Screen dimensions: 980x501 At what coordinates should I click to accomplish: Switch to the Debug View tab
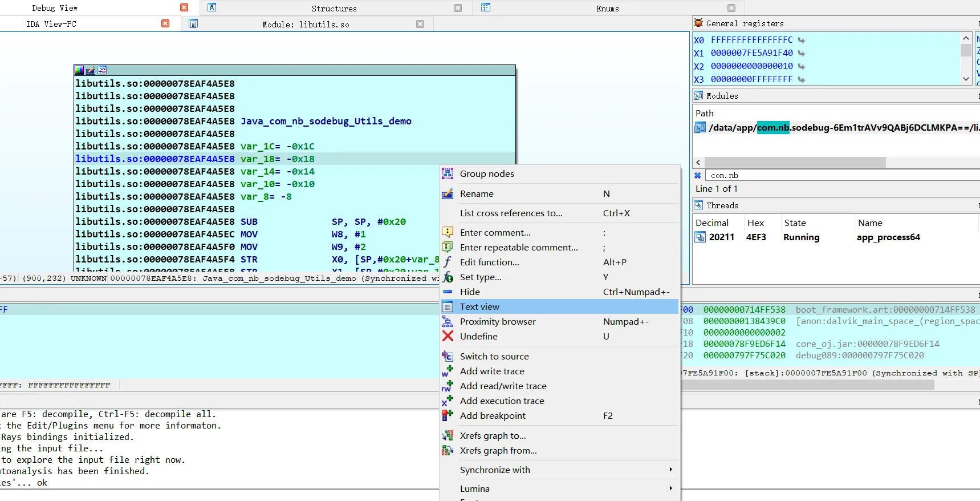tap(55, 8)
